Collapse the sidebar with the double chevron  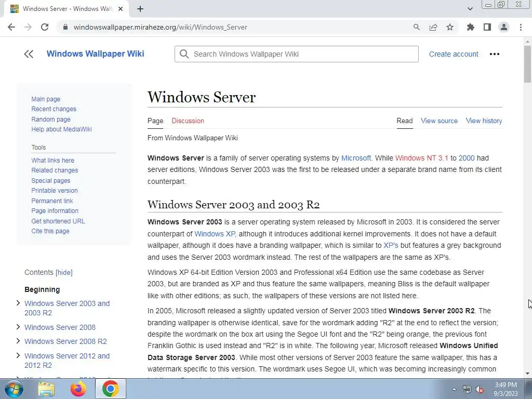tap(29, 54)
